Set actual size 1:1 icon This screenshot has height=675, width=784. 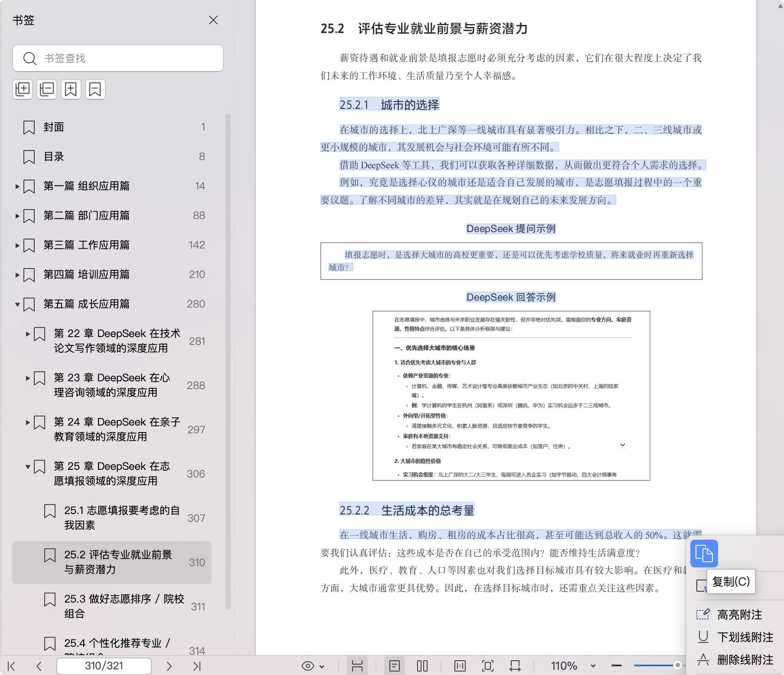click(x=460, y=666)
